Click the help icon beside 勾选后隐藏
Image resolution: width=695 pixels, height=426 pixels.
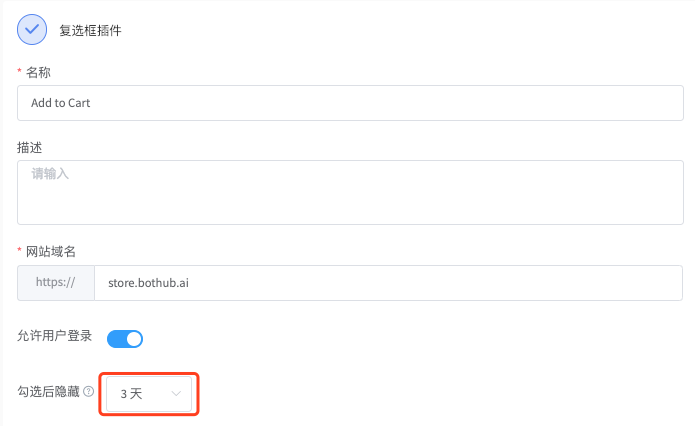click(x=89, y=391)
